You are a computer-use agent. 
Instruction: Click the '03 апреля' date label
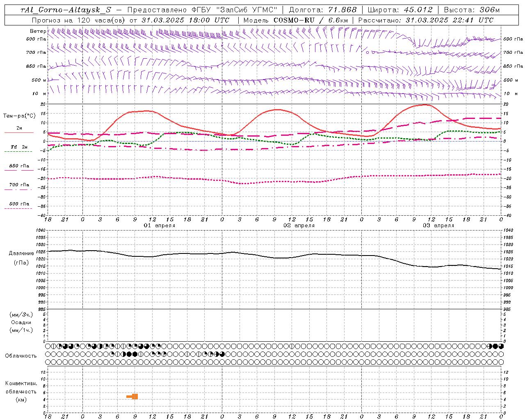pyautogui.click(x=438, y=226)
